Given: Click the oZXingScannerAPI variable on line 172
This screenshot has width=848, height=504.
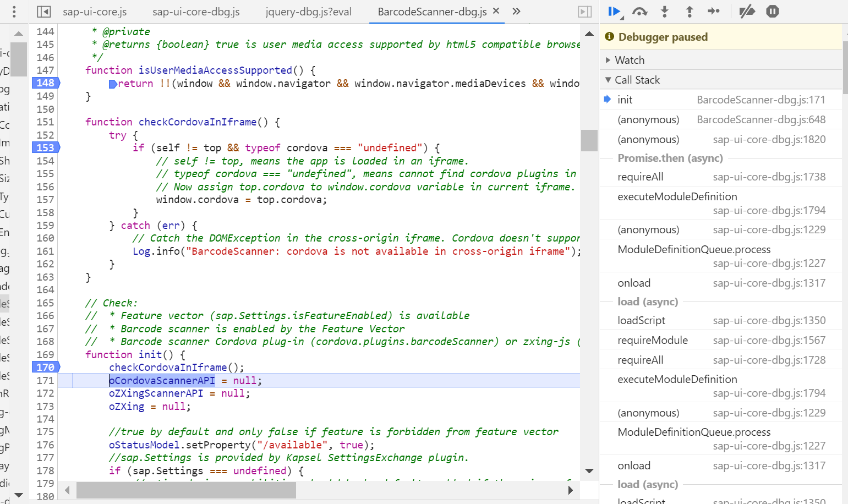Looking at the screenshot, I should tap(156, 393).
